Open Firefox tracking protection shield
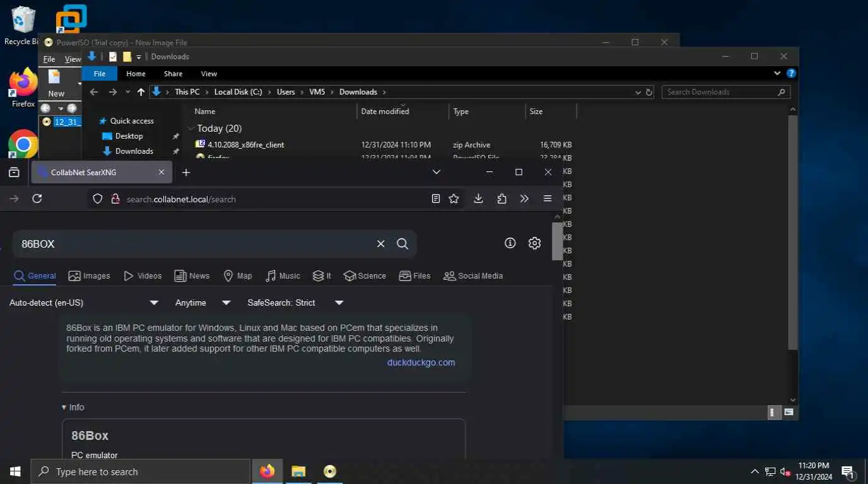The height and width of the screenshot is (484, 868). pyautogui.click(x=97, y=199)
